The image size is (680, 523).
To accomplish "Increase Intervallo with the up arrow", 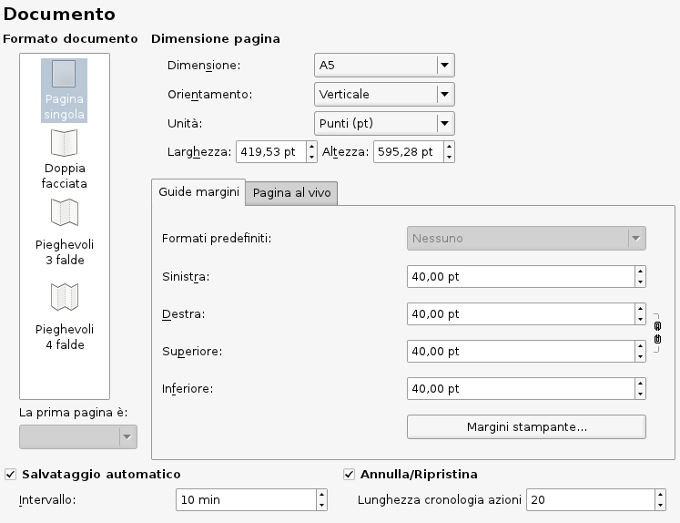I will pyautogui.click(x=322, y=494).
